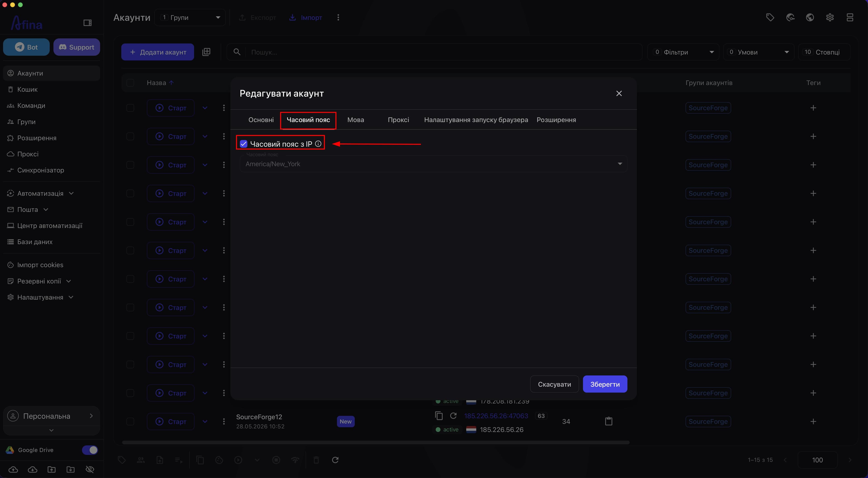This screenshot has width=868, height=478.
Task: Click rows per page field 100
Action: (x=817, y=460)
